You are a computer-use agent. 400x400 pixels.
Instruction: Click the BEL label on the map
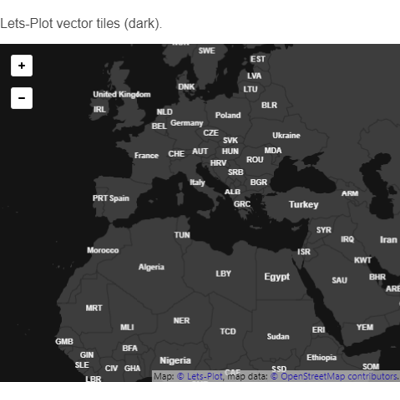coord(159,126)
